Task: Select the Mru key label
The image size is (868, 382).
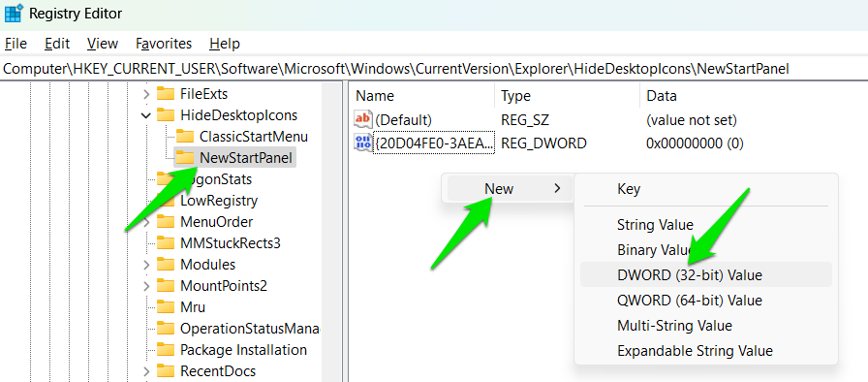Action: 193,307
